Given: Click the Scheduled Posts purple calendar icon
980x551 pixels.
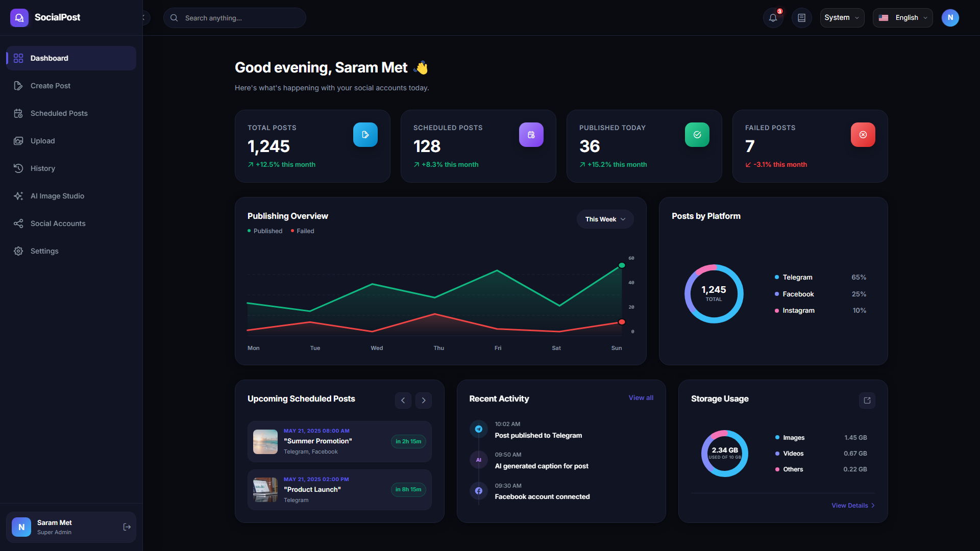Looking at the screenshot, I should click(531, 135).
